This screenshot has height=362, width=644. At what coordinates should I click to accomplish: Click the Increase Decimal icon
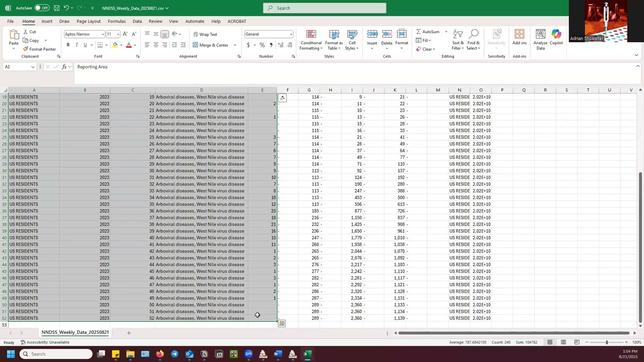280,45
